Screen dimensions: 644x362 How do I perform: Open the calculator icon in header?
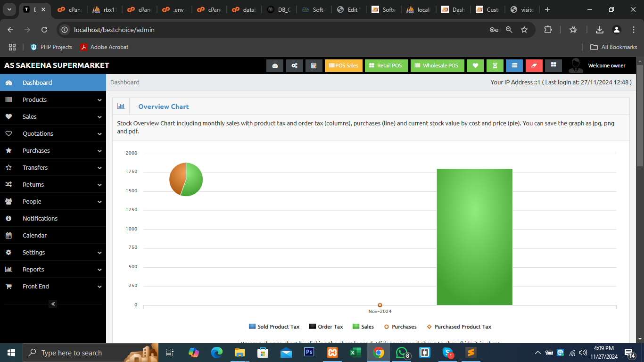coord(314,66)
